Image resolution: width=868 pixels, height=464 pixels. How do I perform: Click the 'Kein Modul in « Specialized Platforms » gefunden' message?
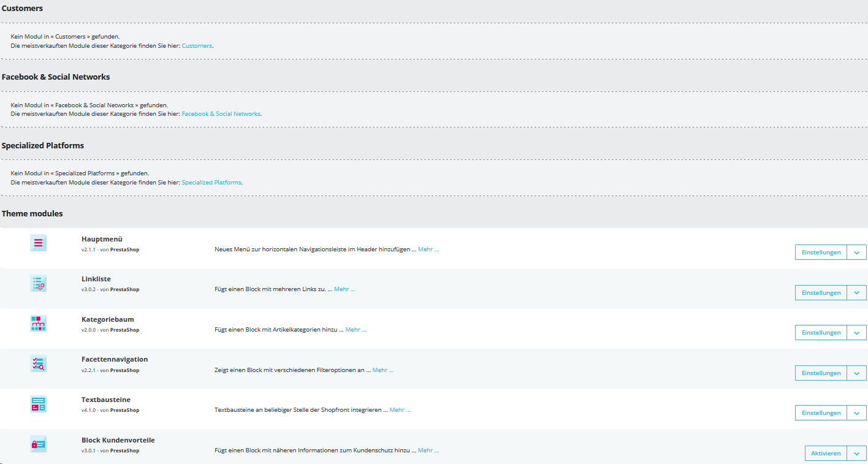pos(80,173)
